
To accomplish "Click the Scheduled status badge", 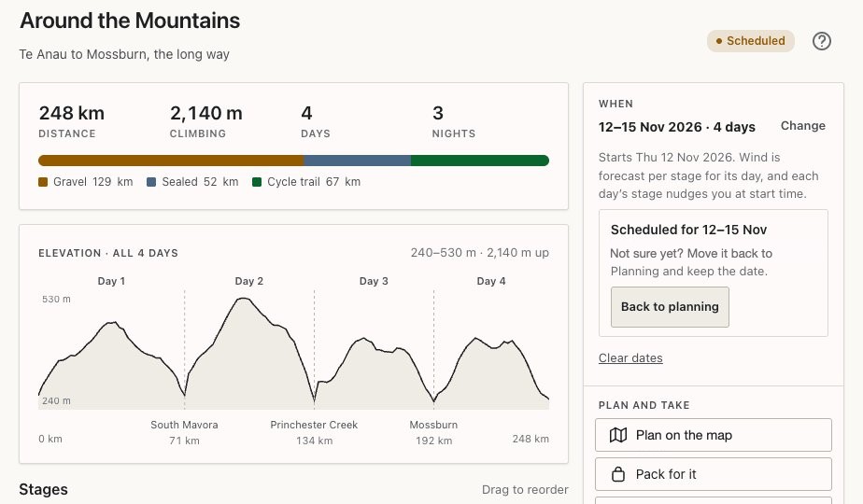I will (x=750, y=41).
